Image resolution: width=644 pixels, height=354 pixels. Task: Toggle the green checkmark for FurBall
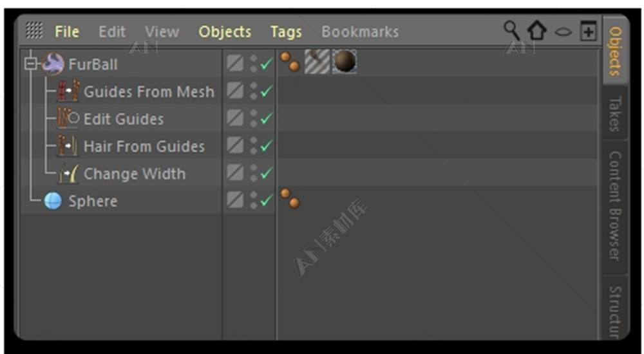267,64
